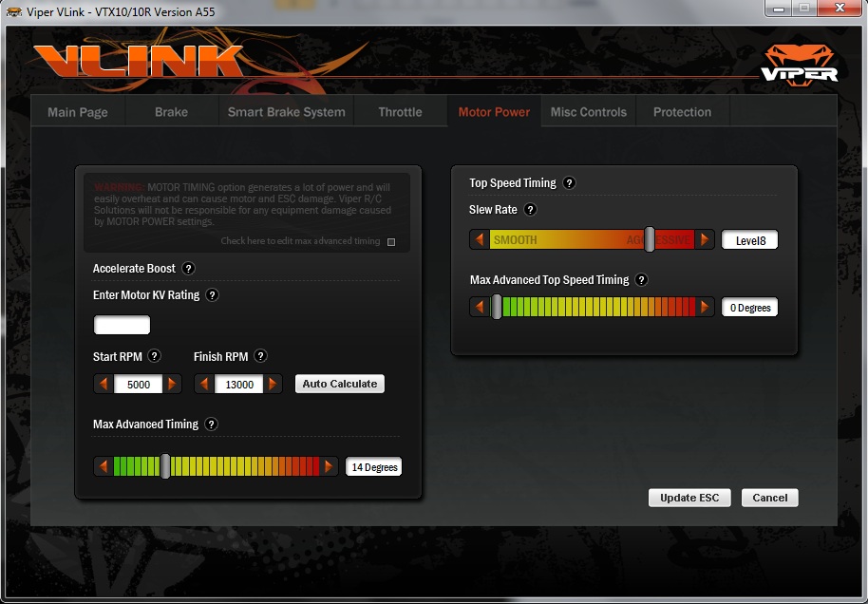Click the Start RPM value 5000
Viewport: 868px width, 604px height.
tap(139, 385)
